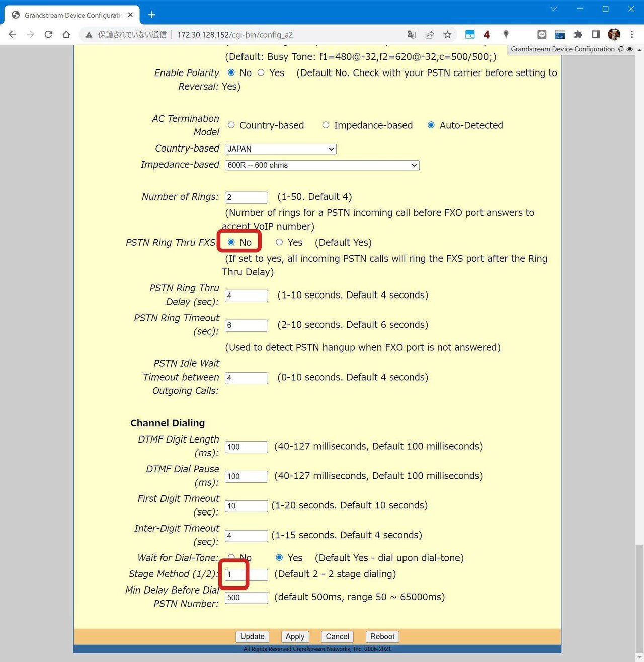Choose Country-based AC termination model
The image size is (644, 662).
[231, 125]
